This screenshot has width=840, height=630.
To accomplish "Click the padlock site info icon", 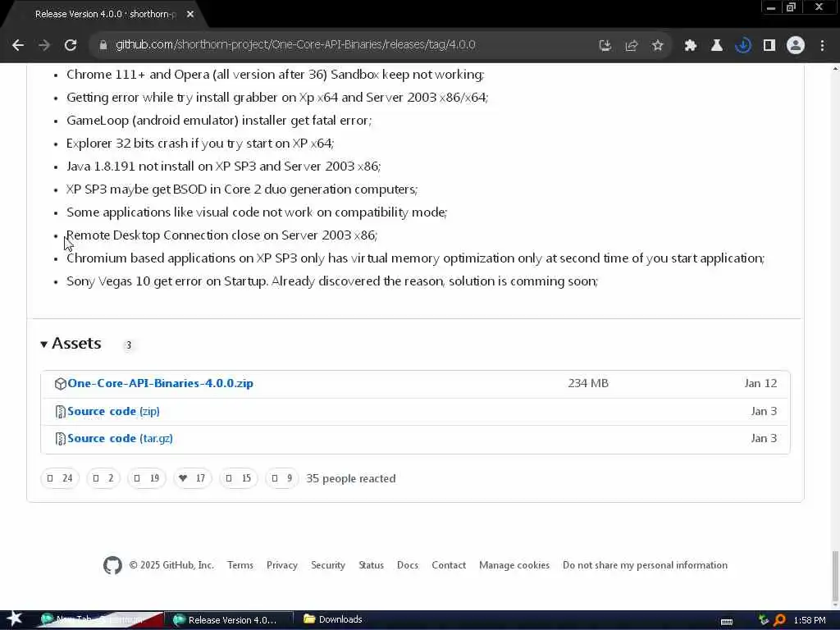I will pyautogui.click(x=103, y=45).
